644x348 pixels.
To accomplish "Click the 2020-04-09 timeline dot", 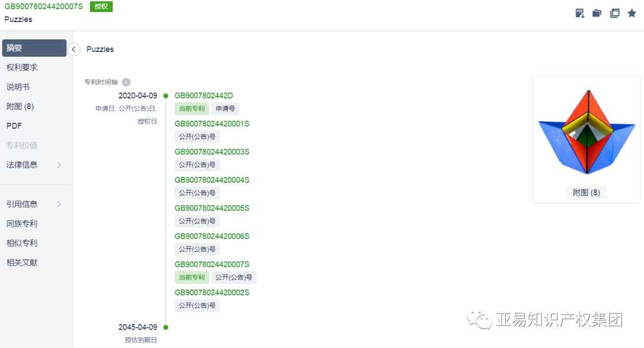I will [x=166, y=96].
